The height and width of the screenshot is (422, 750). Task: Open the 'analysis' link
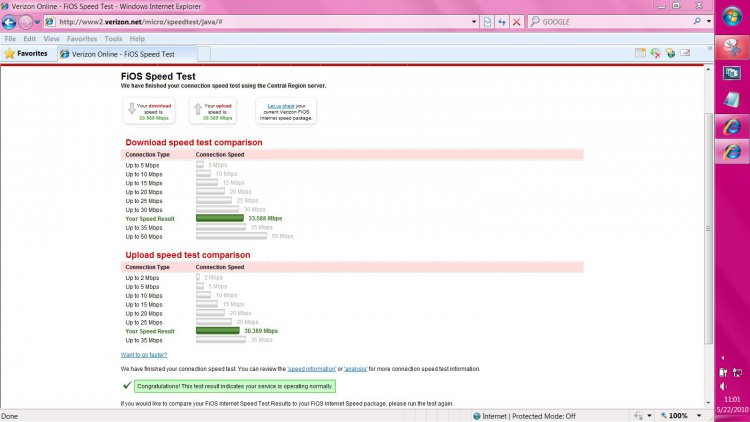[x=355, y=369]
